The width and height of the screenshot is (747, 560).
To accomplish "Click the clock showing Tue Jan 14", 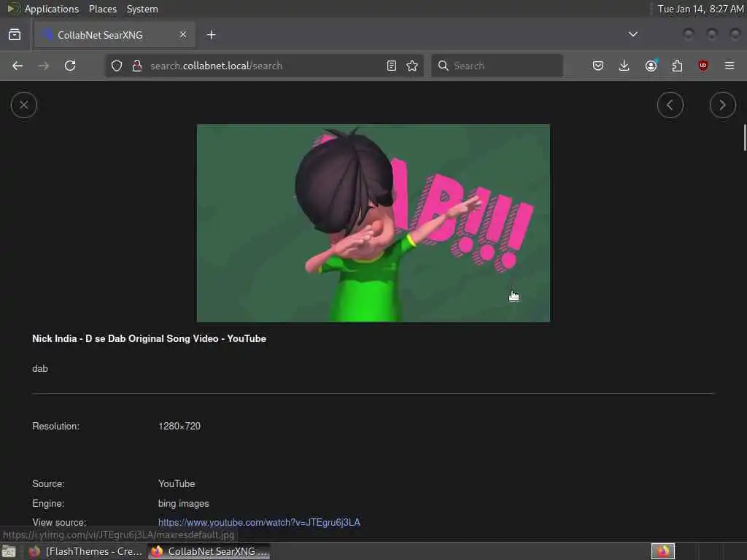I will click(700, 9).
